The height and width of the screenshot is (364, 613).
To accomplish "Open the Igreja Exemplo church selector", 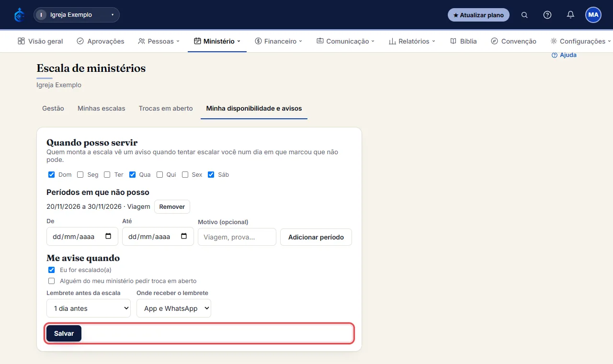I will pyautogui.click(x=77, y=15).
